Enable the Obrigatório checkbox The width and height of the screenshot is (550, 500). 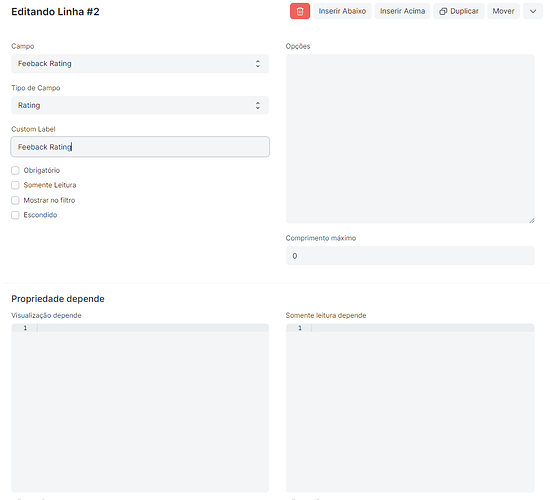click(x=15, y=171)
